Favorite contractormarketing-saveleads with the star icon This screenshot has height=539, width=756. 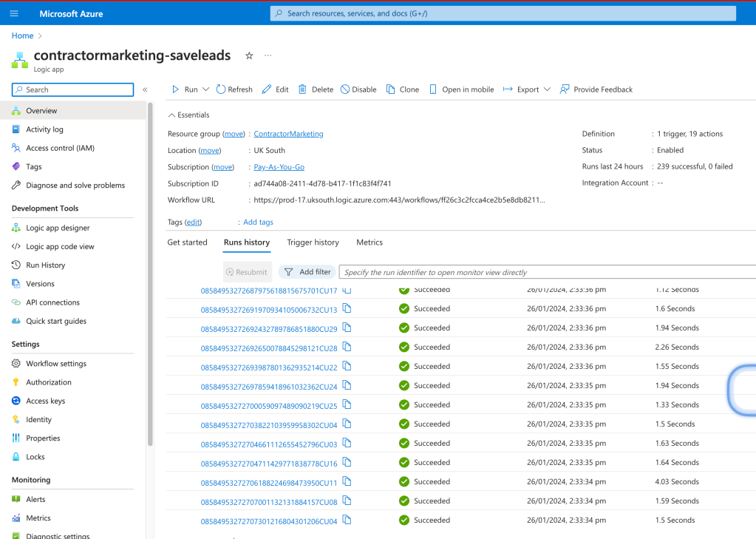coord(249,55)
